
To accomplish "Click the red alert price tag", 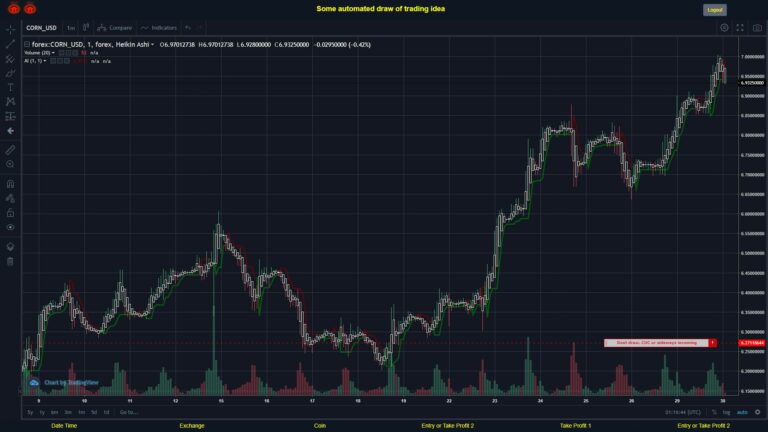I will (752, 343).
